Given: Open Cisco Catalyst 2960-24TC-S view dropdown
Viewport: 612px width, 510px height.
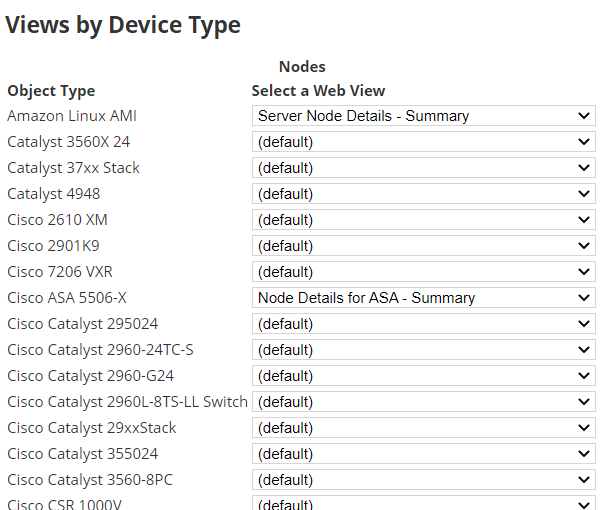Looking at the screenshot, I should click(423, 350).
